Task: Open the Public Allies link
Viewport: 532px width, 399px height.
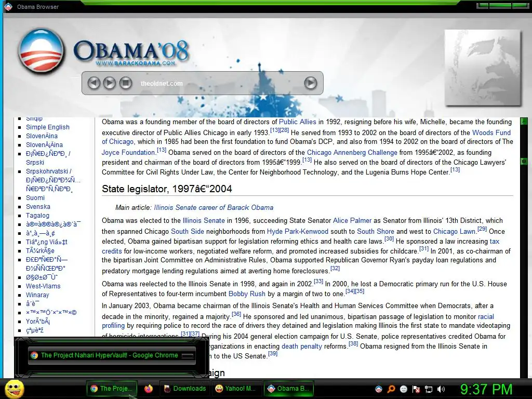Action: pos(297,122)
